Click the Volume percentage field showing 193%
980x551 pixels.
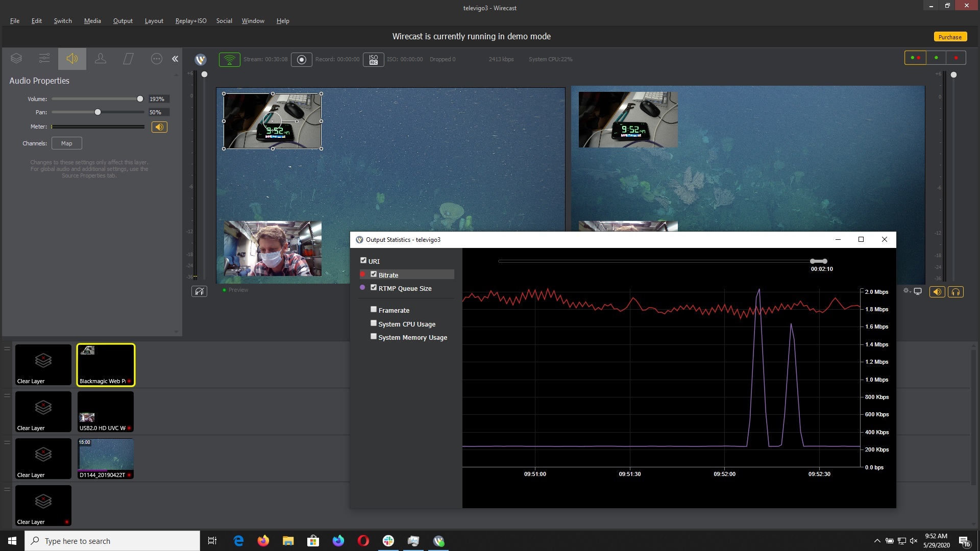click(x=159, y=99)
